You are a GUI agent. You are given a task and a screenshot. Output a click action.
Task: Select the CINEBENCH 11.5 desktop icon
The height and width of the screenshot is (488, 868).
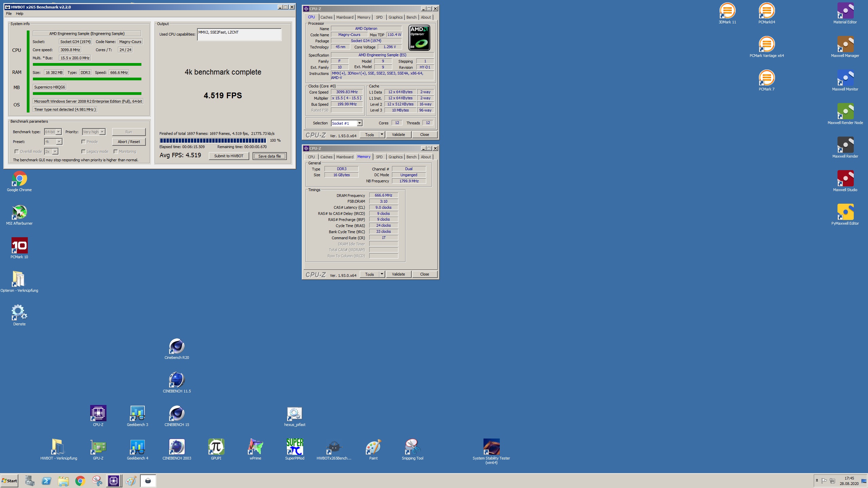click(177, 383)
